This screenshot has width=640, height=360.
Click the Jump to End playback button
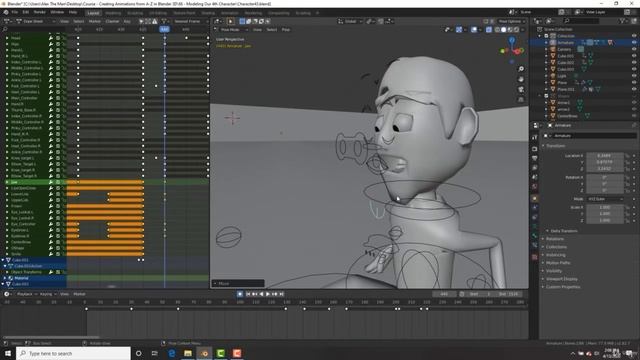[281, 294]
